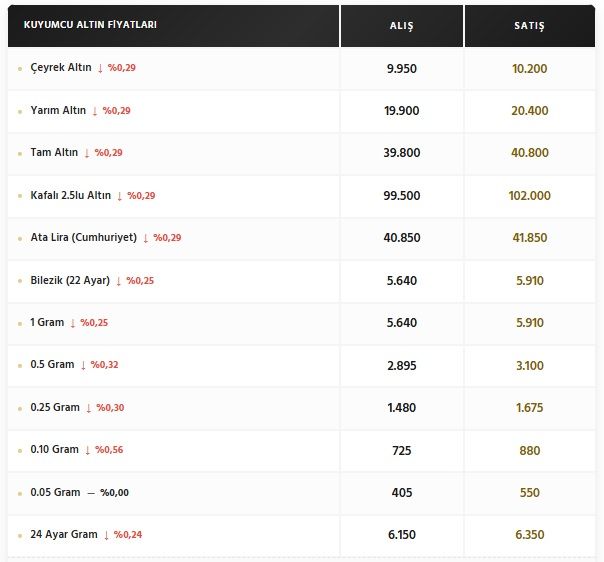Click the 102.000 selling price
This screenshot has width=604, height=562.
529,196
